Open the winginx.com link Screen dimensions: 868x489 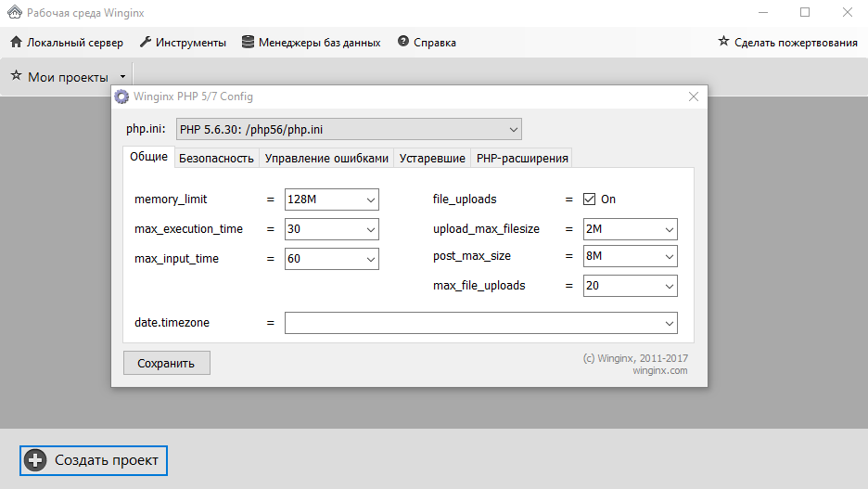pyautogui.click(x=660, y=370)
